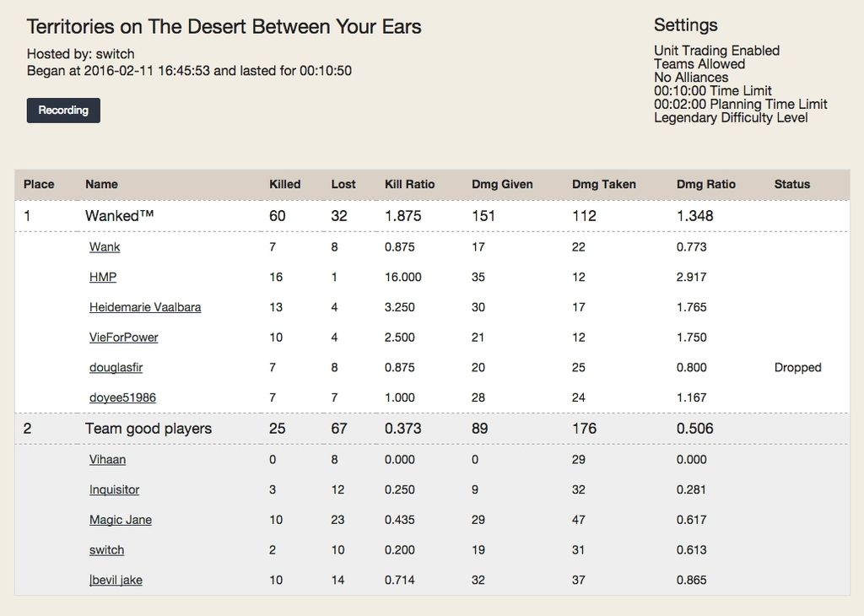864x616 pixels.
Task: Click the Teams Allowed setting
Action: [x=699, y=64]
